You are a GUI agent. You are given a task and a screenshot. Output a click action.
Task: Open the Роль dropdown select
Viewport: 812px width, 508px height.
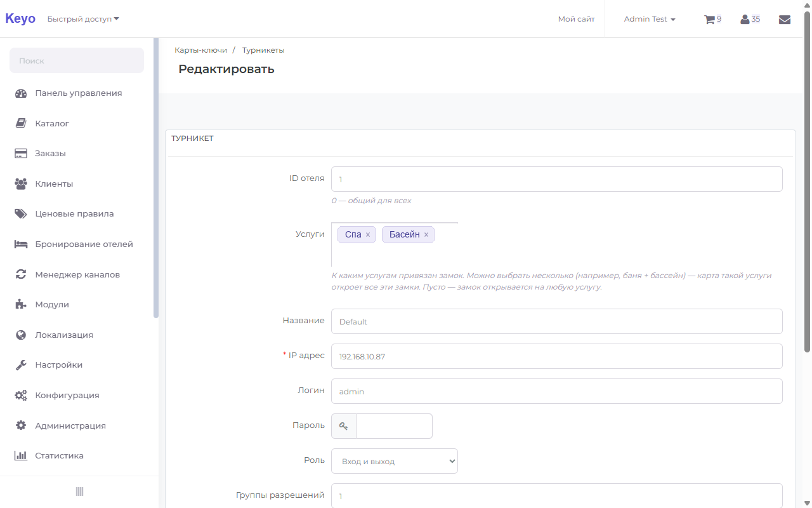click(x=395, y=461)
